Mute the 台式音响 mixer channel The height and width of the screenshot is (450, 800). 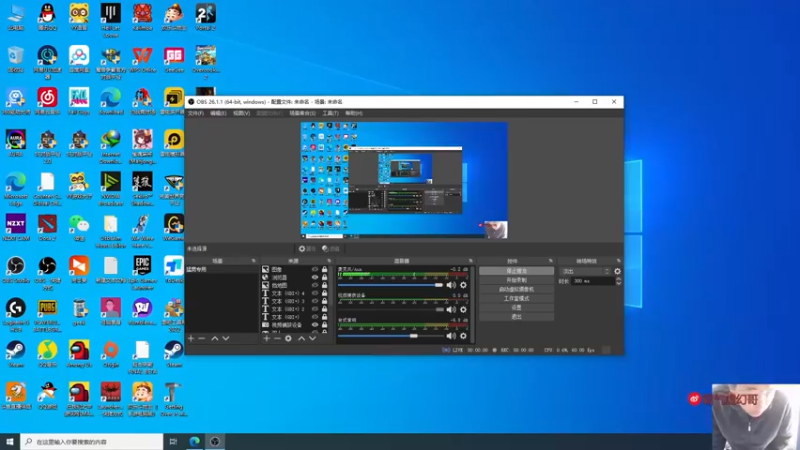[451, 336]
